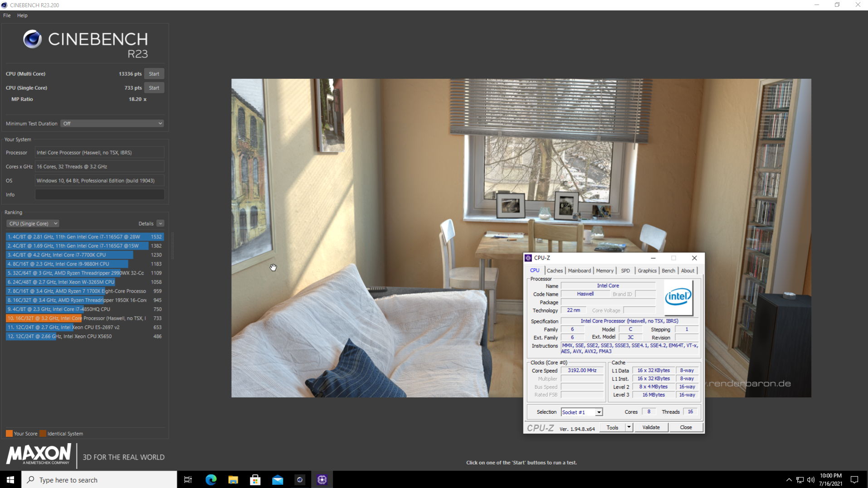Click the Your Score orange legend swatch

[9, 434]
